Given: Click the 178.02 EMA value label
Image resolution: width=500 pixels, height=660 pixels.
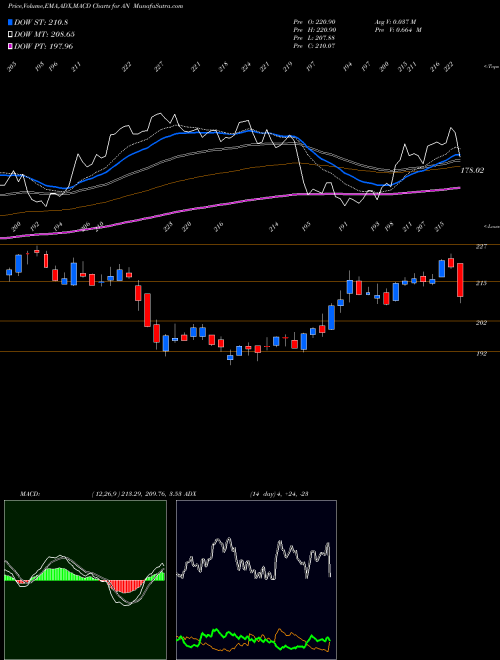Looking at the screenshot, I should [x=472, y=170].
